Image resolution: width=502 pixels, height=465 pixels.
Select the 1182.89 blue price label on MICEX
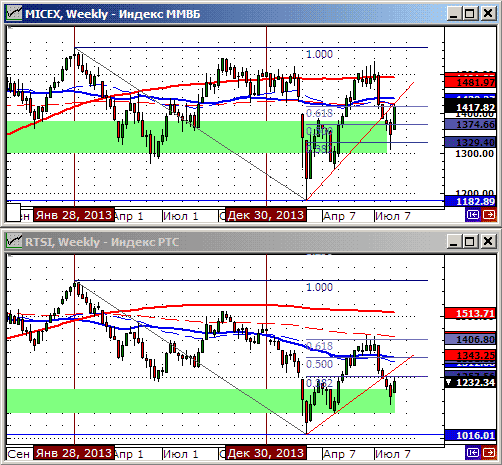point(471,201)
